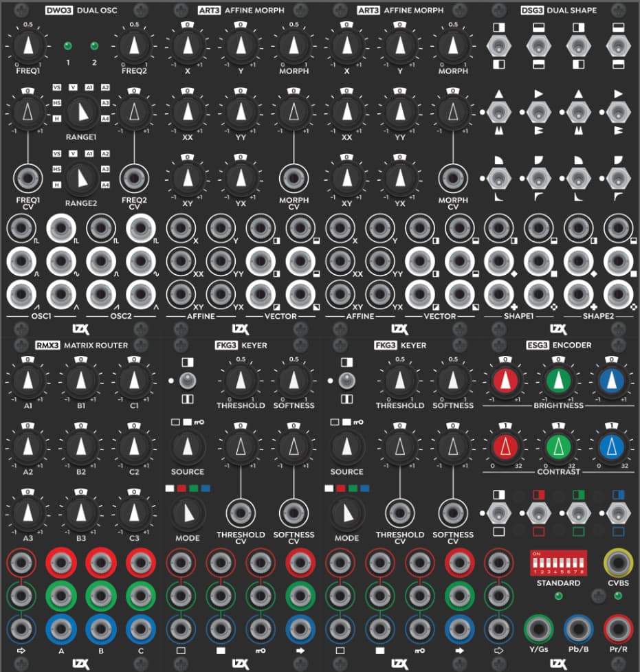Viewport: 640px width, 672px height.
Task: Click MORPH CV jack on the second ART3 module
Action: [453, 178]
